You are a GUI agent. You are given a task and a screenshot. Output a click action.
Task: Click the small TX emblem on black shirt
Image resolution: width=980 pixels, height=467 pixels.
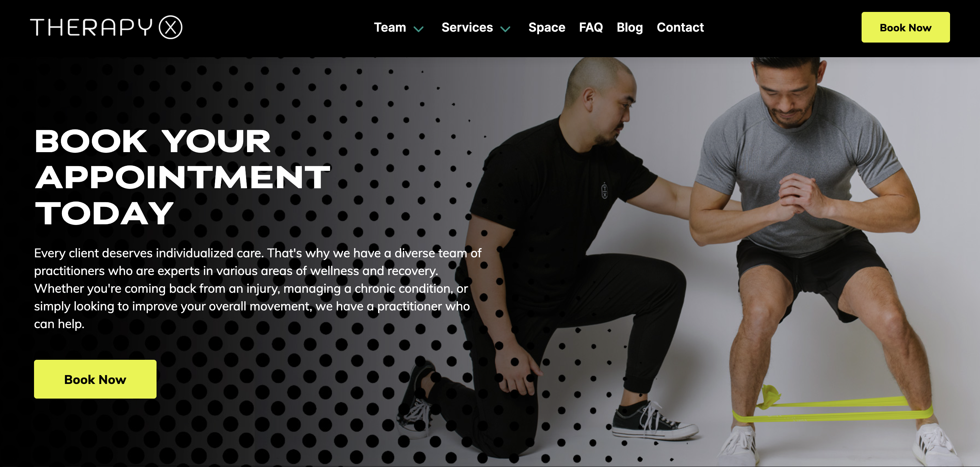tap(605, 190)
